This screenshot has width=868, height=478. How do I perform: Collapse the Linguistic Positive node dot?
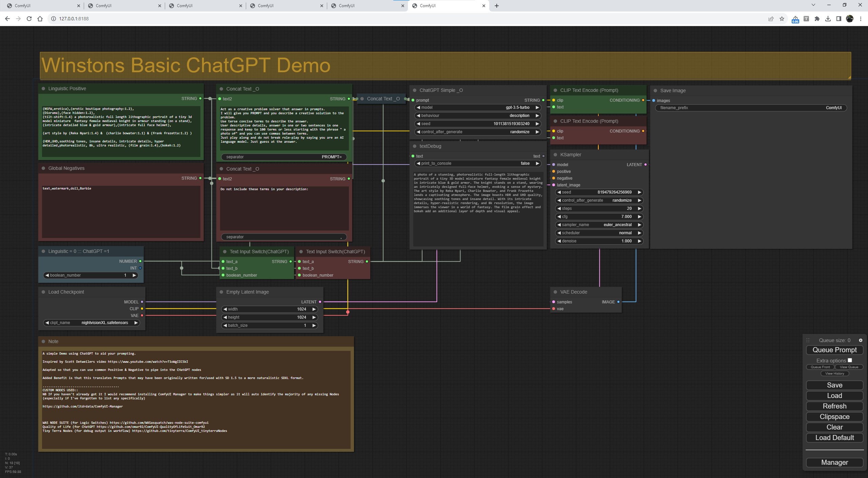[43, 88]
